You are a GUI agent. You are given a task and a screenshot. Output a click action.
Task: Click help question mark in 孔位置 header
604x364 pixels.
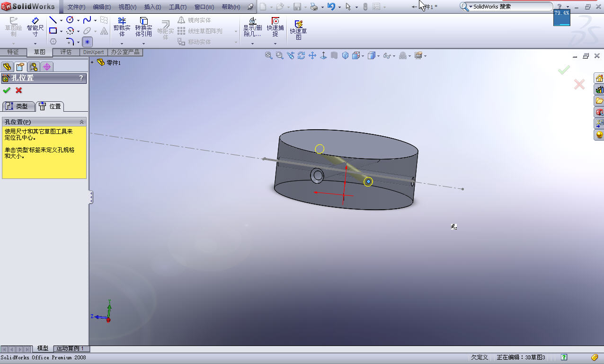[81, 78]
